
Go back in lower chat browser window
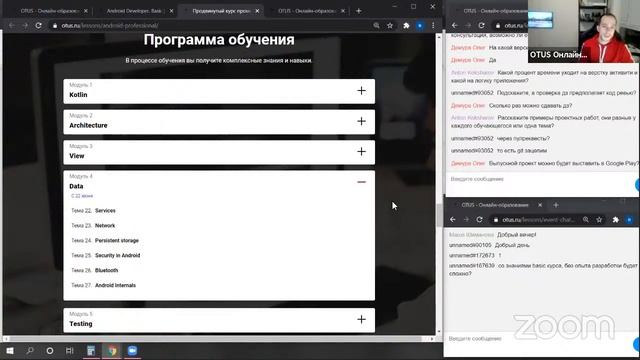tap(453, 220)
